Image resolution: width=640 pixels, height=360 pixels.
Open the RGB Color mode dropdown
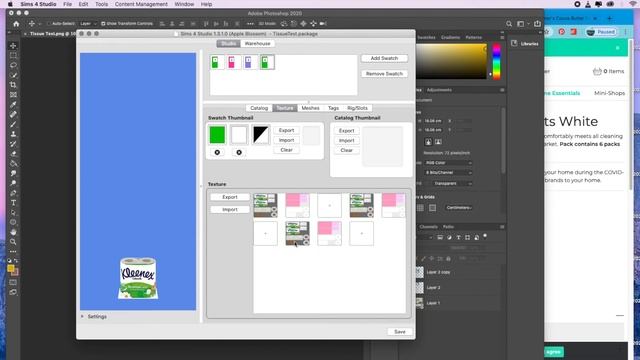point(448,163)
